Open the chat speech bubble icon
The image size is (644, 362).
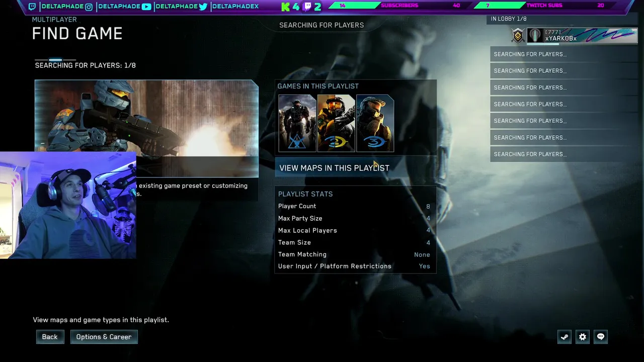coord(601,337)
